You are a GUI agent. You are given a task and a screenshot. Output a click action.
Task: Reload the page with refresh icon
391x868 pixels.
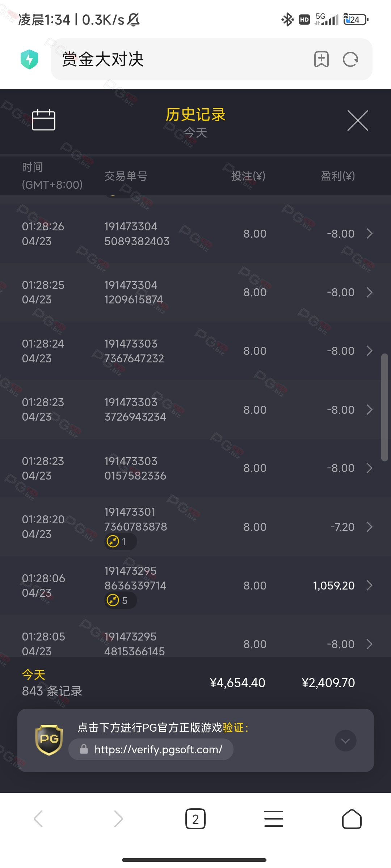click(350, 59)
